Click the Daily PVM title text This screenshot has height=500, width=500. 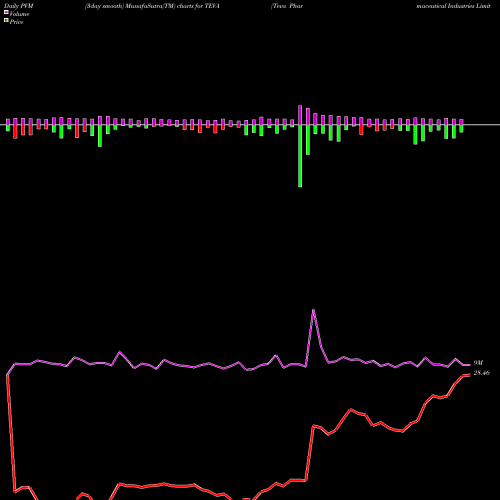[19, 6]
